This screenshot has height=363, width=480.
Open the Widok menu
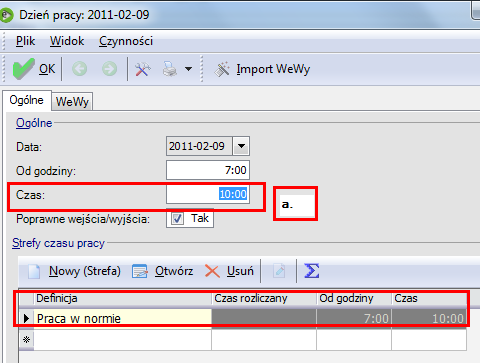point(67,41)
